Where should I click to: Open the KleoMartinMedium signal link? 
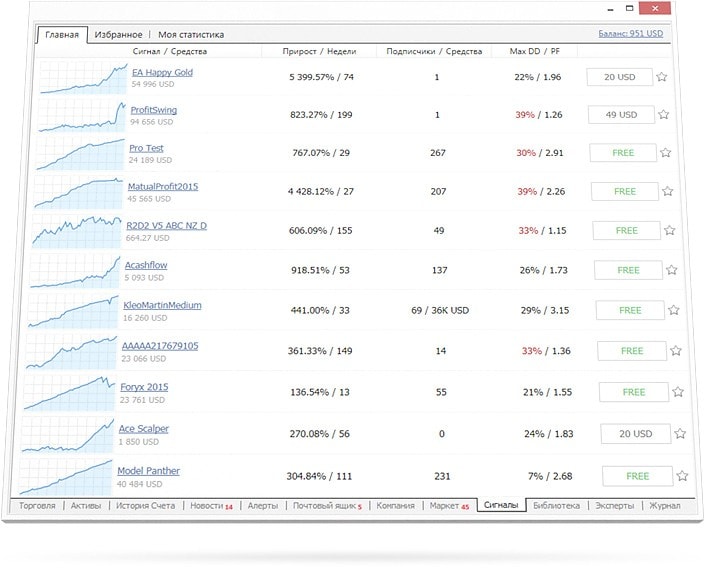pos(162,305)
